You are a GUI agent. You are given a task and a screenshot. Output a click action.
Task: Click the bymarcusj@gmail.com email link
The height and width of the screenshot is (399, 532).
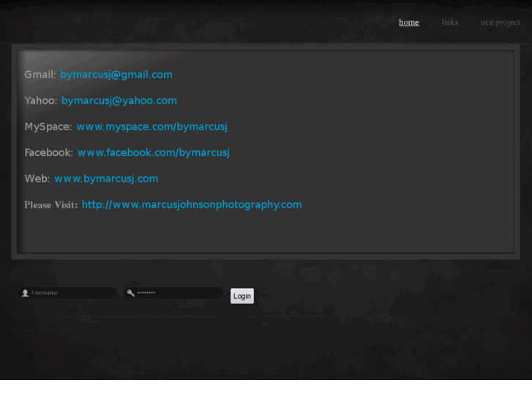point(116,75)
